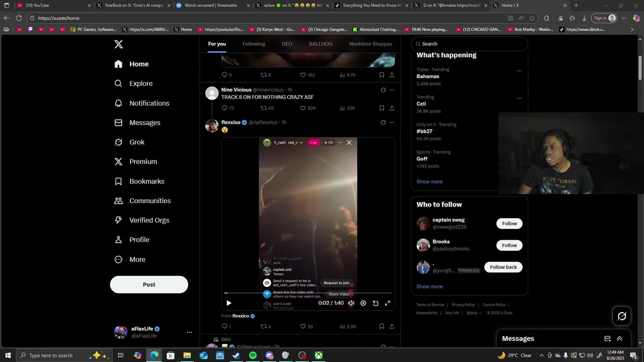The image size is (644, 362).
Task: Open browser Downloads icon
Action: pyautogui.click(x=584, y=18)
